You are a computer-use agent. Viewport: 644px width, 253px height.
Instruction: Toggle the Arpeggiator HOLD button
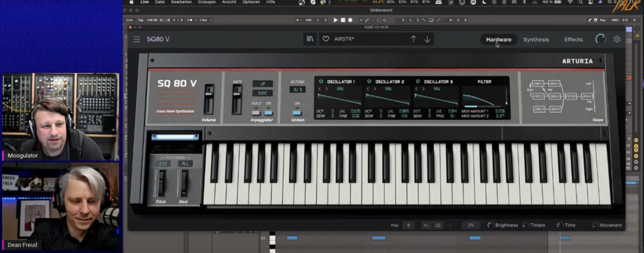click(x=256, y=113)
